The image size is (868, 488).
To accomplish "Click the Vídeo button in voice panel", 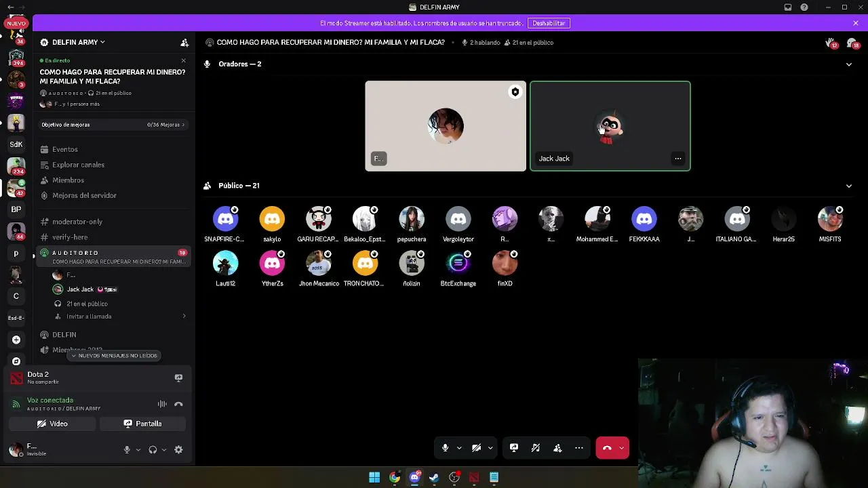I will coord(52,424).
